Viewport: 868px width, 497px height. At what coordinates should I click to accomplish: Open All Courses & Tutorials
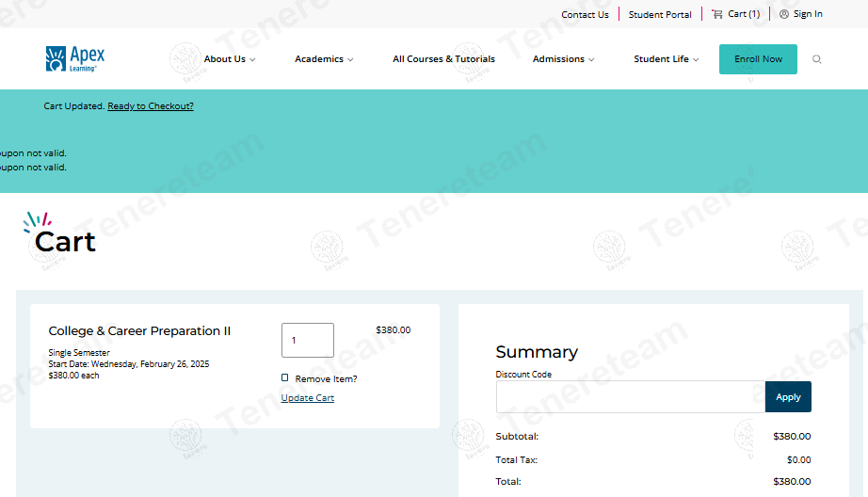443,59
